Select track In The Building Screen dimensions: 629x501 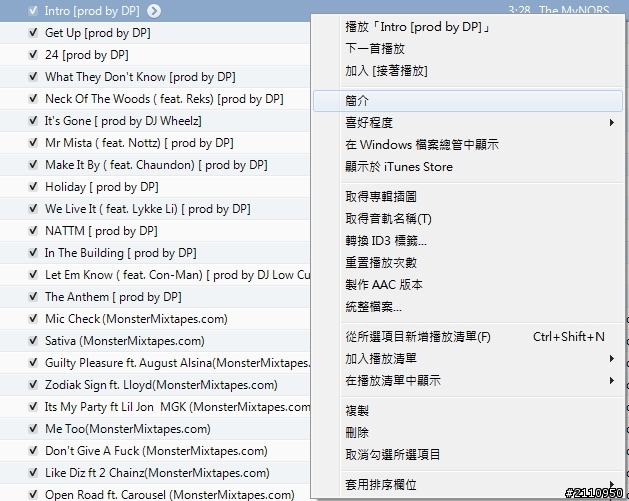coord(120,253)
